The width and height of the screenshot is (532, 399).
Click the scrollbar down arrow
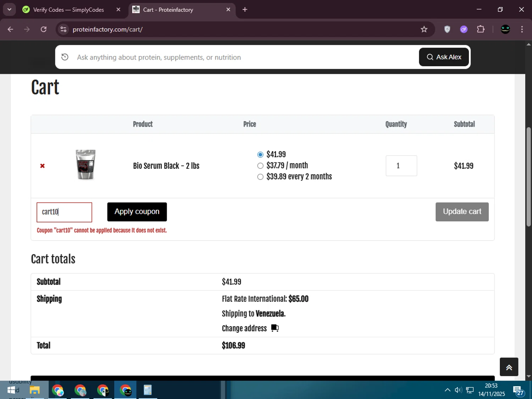coord(528,376)
